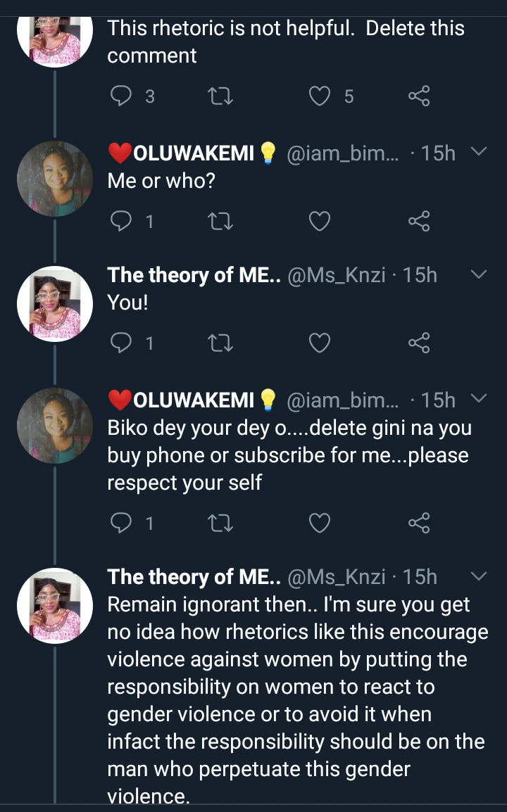Share the 'You!' tweet
This screenshot has width=507, height=812.
click(418, 343)
